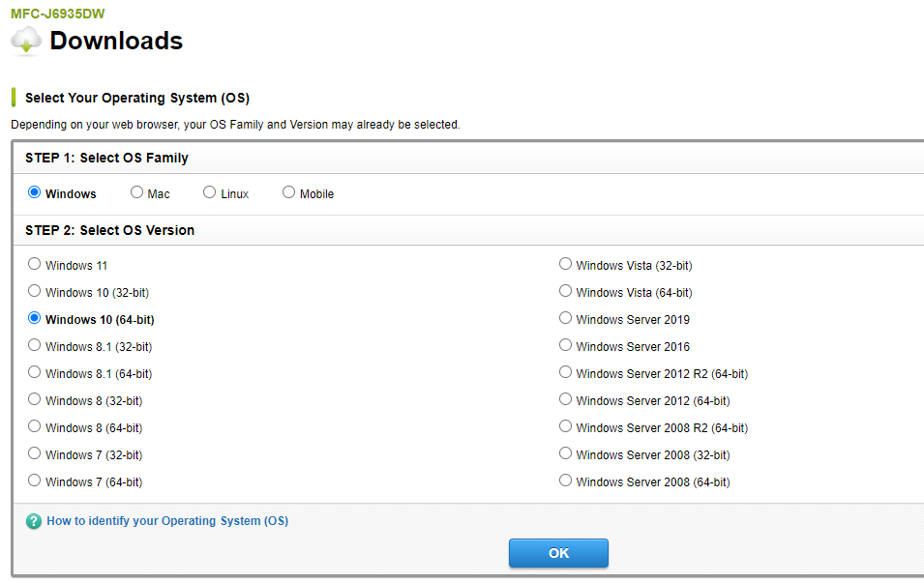Choose Mobile as the OS family

(x=288, y=192)
